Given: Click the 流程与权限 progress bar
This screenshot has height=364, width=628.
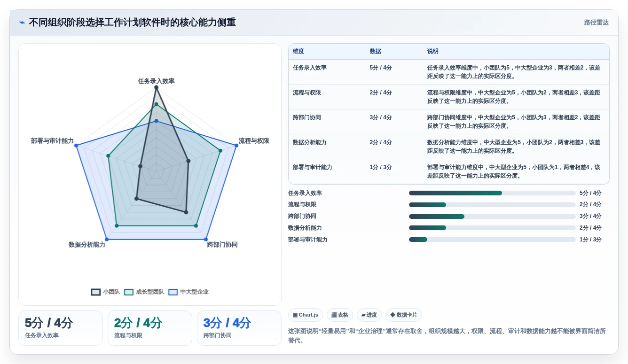Looking at the screenshot, I should 492,205.
